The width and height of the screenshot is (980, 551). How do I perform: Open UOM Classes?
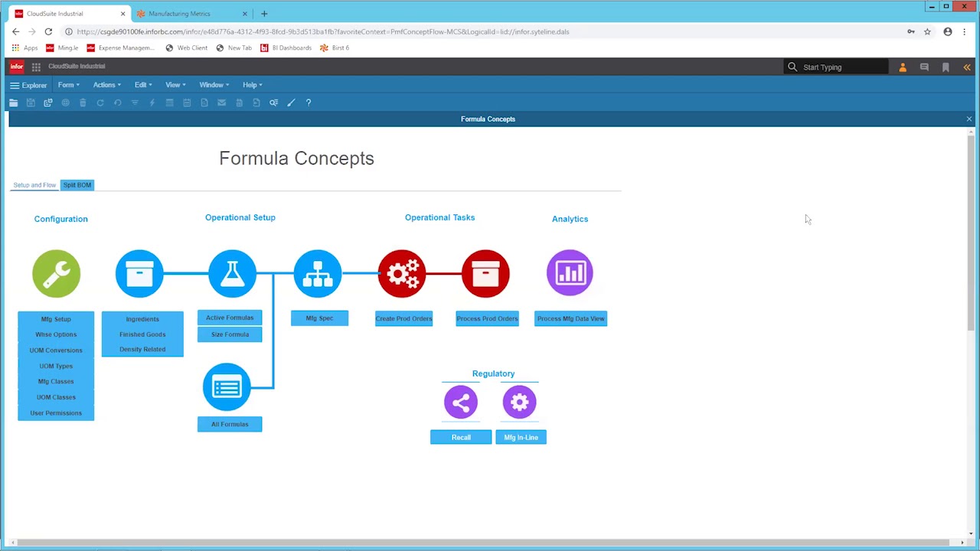(56, 397)
